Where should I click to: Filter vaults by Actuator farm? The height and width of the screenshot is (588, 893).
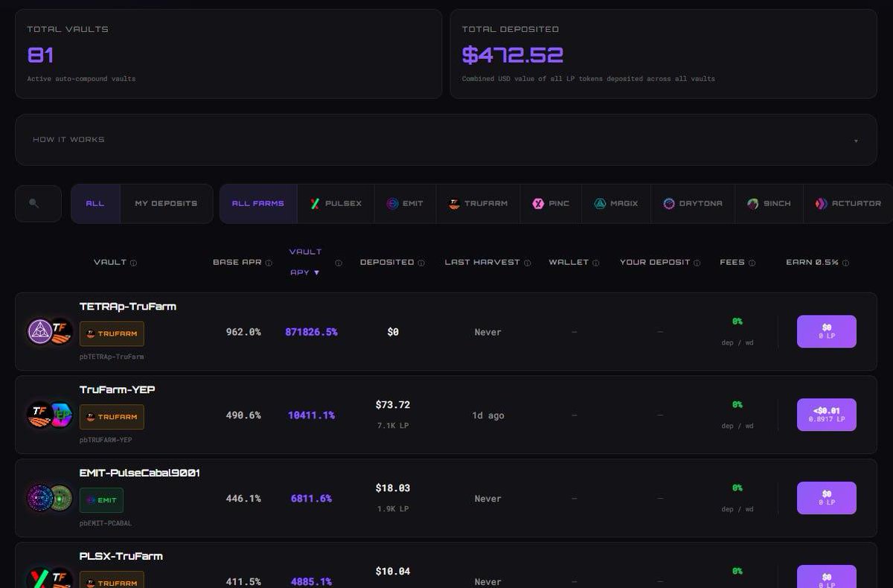pyautogui.click(x=848, y=203)
